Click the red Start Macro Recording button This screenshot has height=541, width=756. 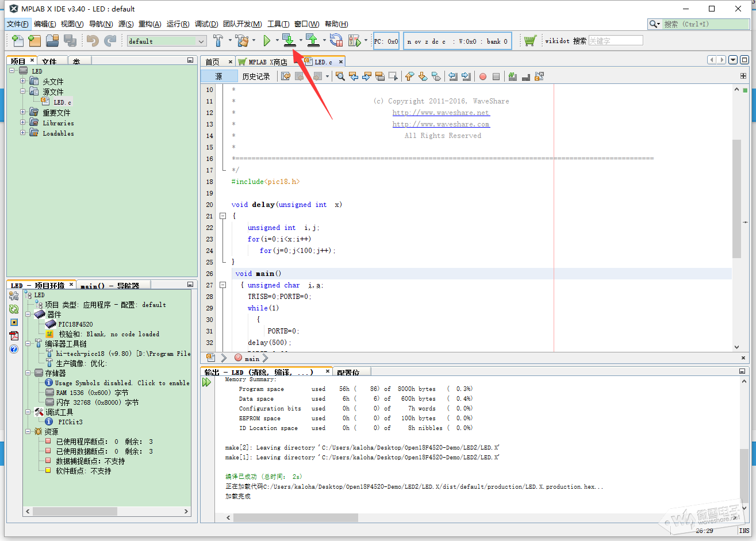(x=483, y=76)
